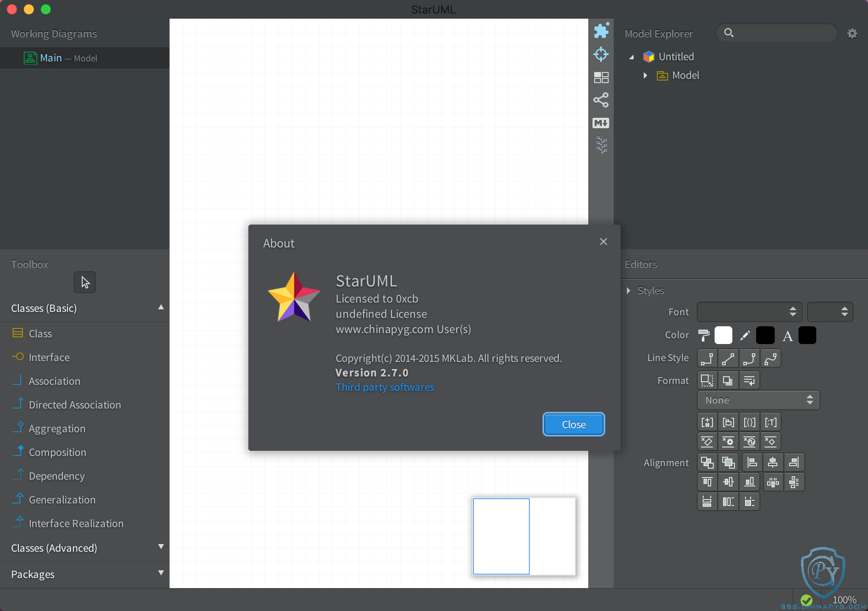This screenshot has height=611, width=868.
Task: Set same width for elements
Action: pos(707,502)
